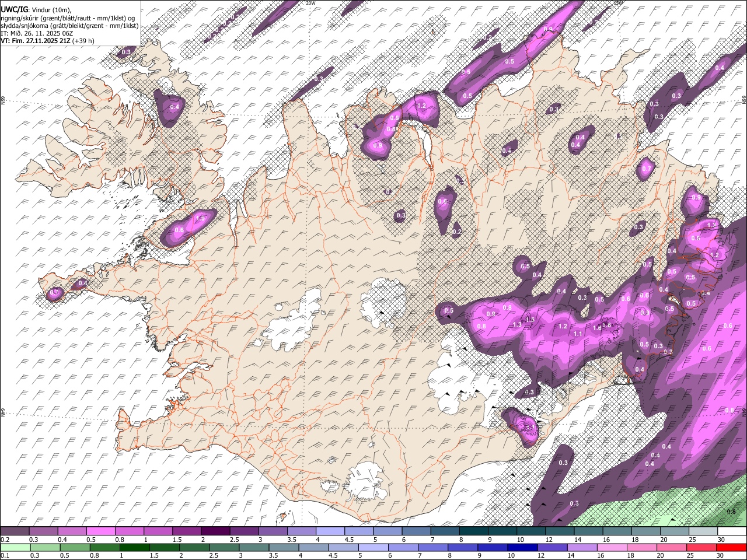Choose upper legend swatch starting at 3
This screenshot has height=560, width=747.
273,531
